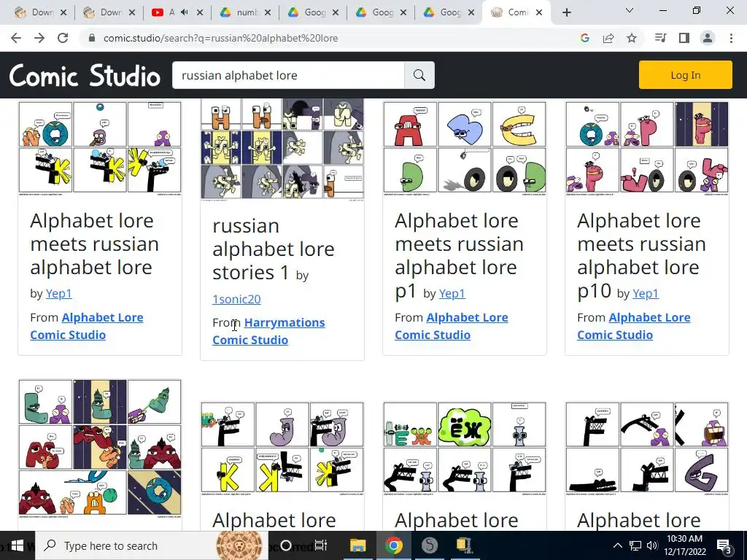Click the Comic Studio logo

click(x=85, y=75)
